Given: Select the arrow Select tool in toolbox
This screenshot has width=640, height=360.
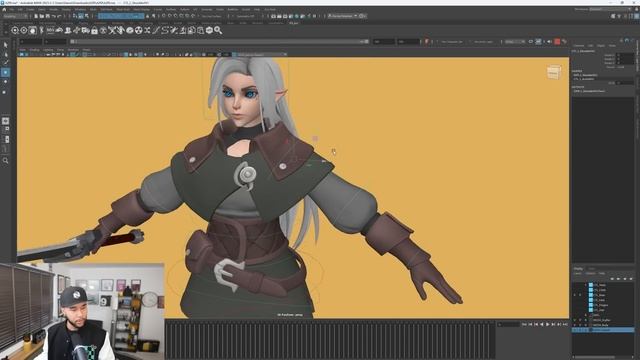Looking at the screenshot, I should [x=5, y=44].
